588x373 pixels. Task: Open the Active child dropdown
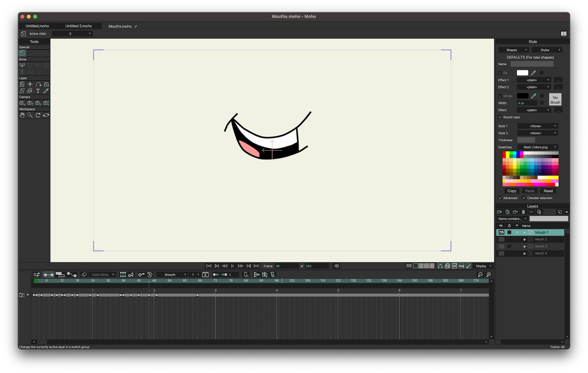[73, 34]
